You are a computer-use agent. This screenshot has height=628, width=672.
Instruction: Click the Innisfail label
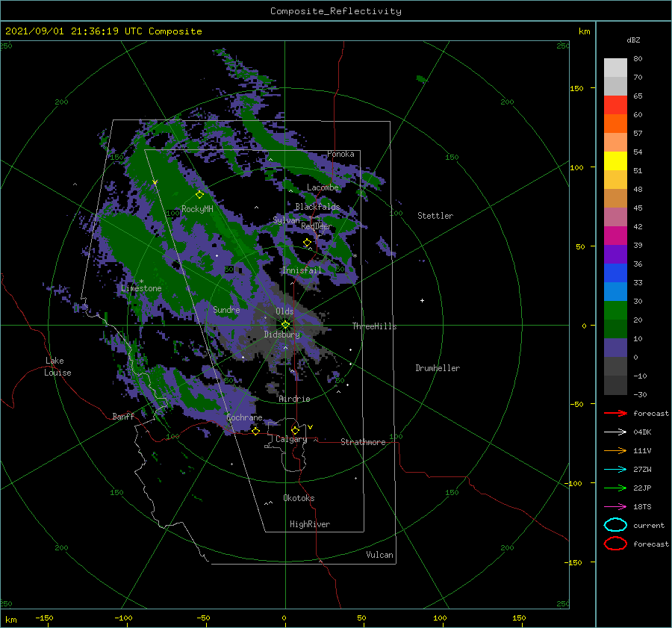[302, 270]
